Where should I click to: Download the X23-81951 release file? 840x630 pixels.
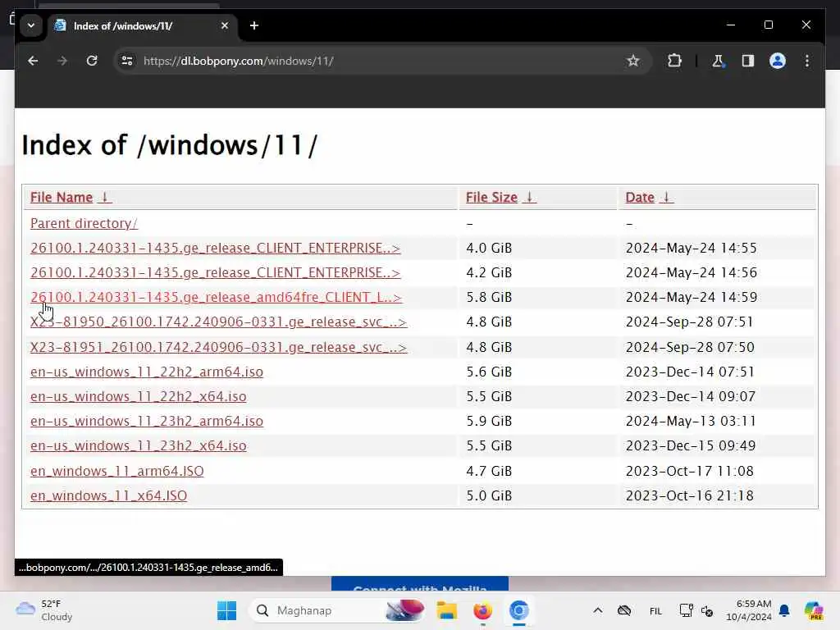point(218,347)
